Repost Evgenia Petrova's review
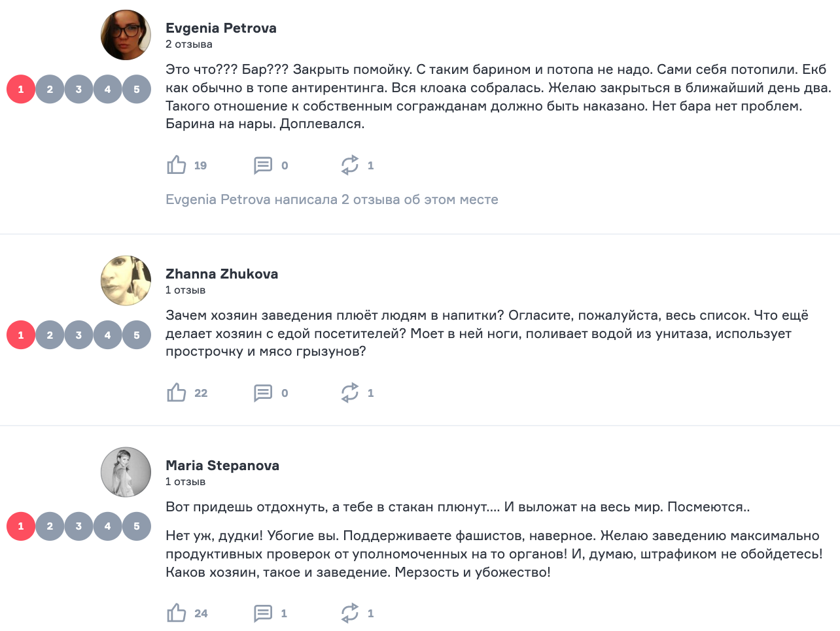The height and width of the screenshot is (631, 840). 350,165
